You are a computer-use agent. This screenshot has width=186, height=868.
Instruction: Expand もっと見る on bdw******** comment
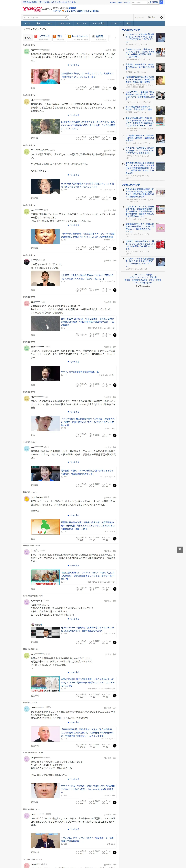[73, 362]
